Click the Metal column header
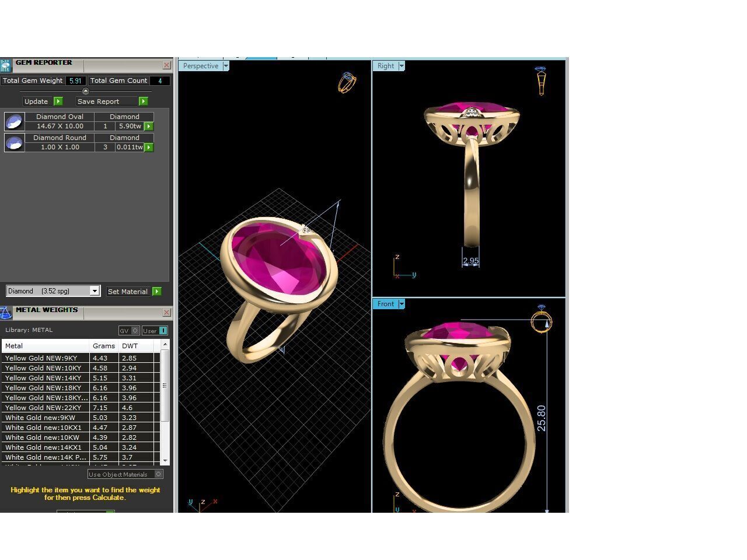This screenshot has height=560, width=747. click(46, 346)
